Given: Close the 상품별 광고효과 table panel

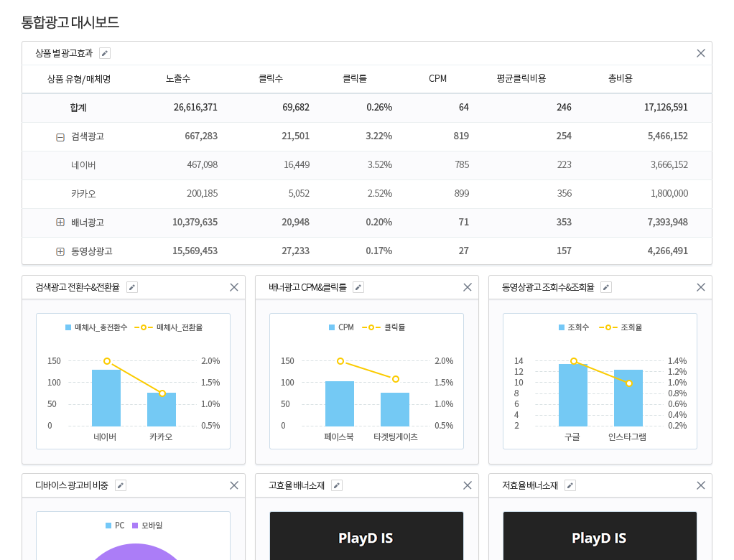Looking at the screenshot, I should point(701,53).
